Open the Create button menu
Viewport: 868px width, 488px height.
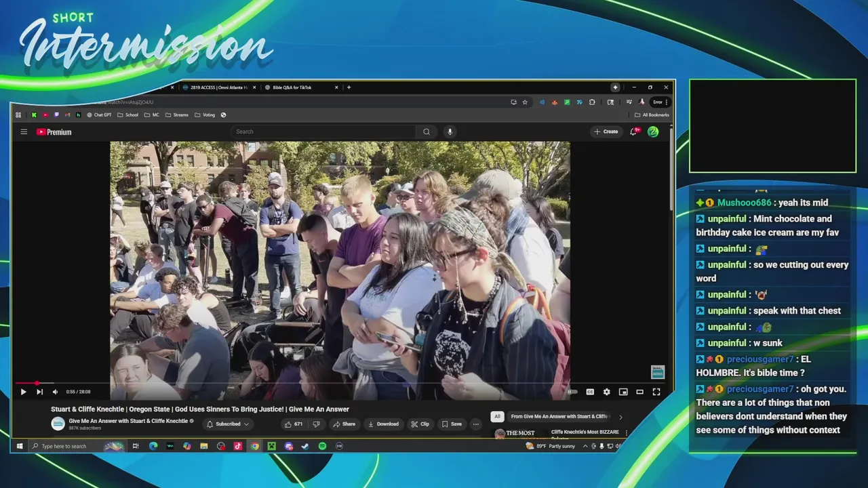606,131
